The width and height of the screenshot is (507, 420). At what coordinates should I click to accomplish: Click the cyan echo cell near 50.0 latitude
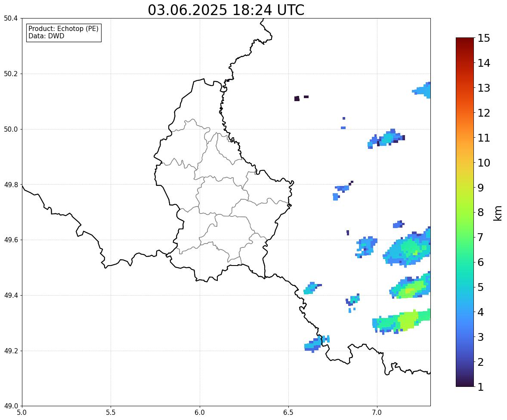coord(386,139)
